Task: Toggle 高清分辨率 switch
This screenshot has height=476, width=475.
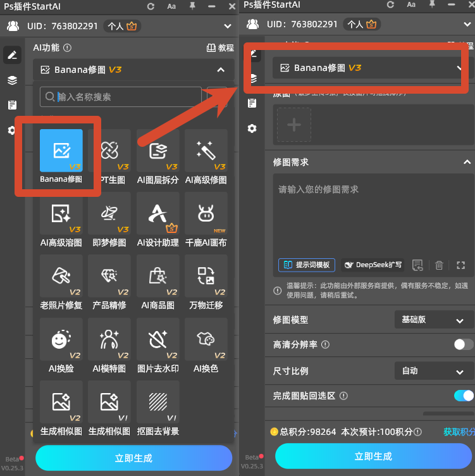Action: [x=464, y=344]
